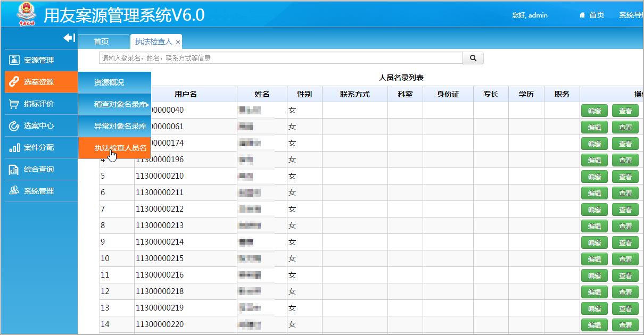Expand 稽查对象名录库 submenu item

(114, 104)
